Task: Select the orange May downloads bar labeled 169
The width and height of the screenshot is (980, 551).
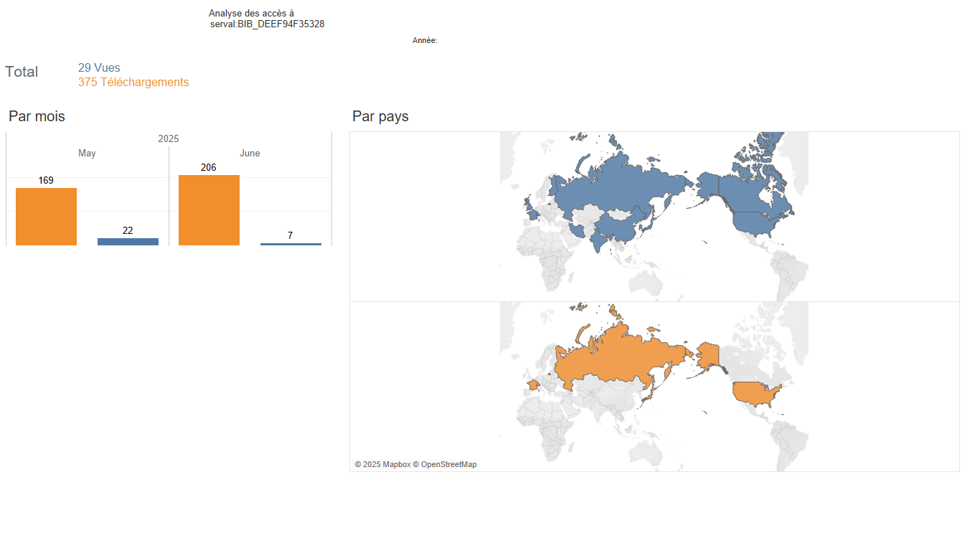Action: click(x=46, y=217)
